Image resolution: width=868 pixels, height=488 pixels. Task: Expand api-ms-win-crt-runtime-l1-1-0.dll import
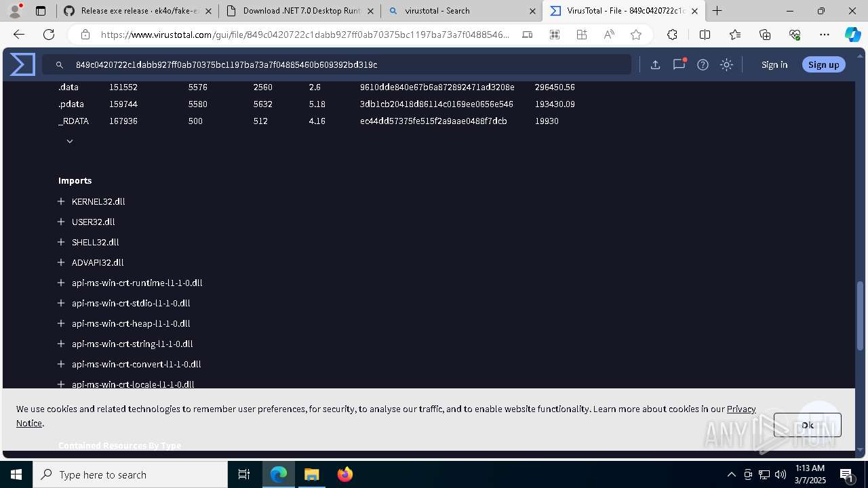click(61, 283)
